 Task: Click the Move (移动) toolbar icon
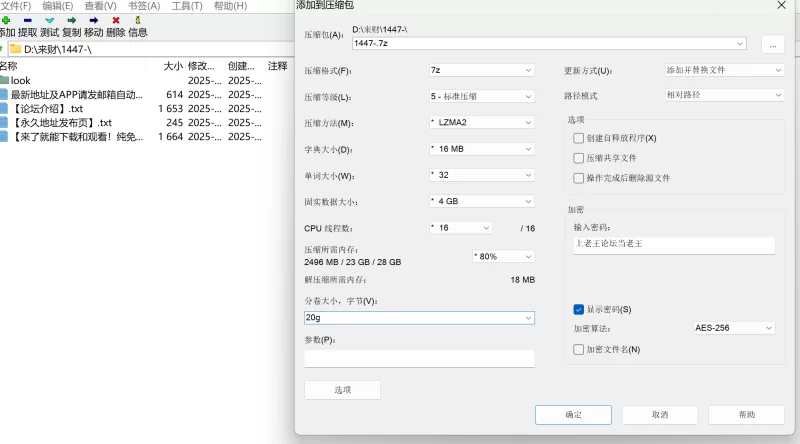pyautogui.click(x=94, y=20)
